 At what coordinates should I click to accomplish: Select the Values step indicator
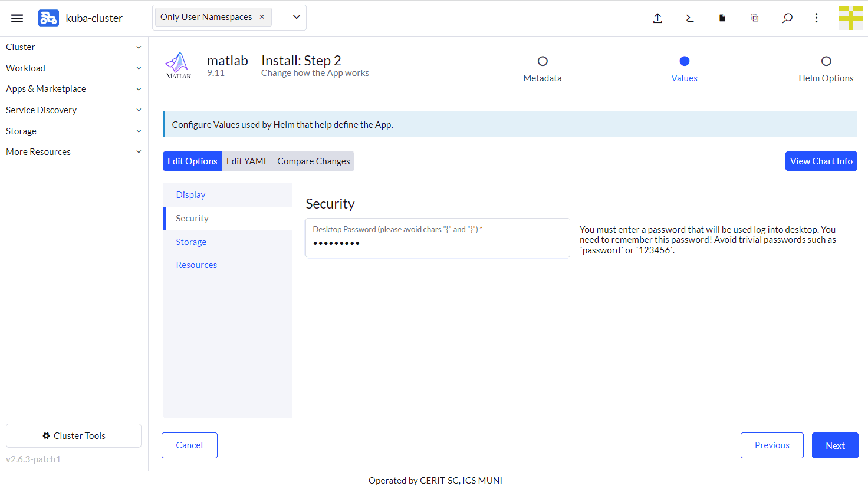point(684,61)
